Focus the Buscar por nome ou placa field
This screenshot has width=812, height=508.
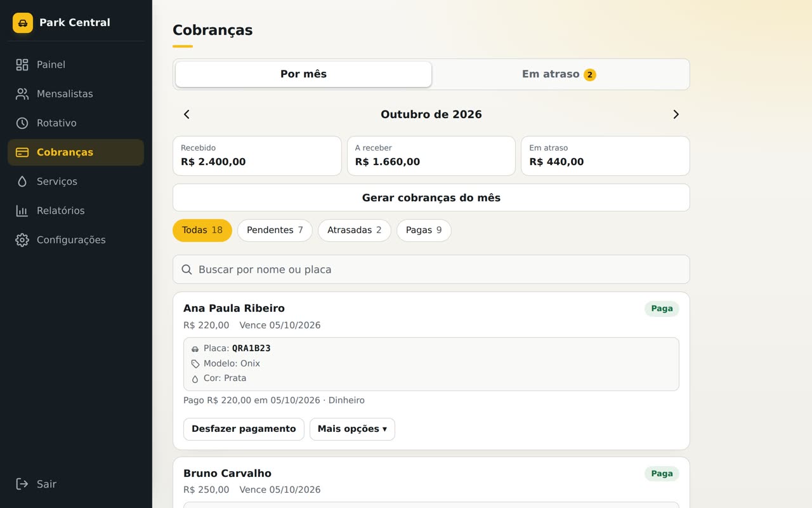(x=431, y=269)
